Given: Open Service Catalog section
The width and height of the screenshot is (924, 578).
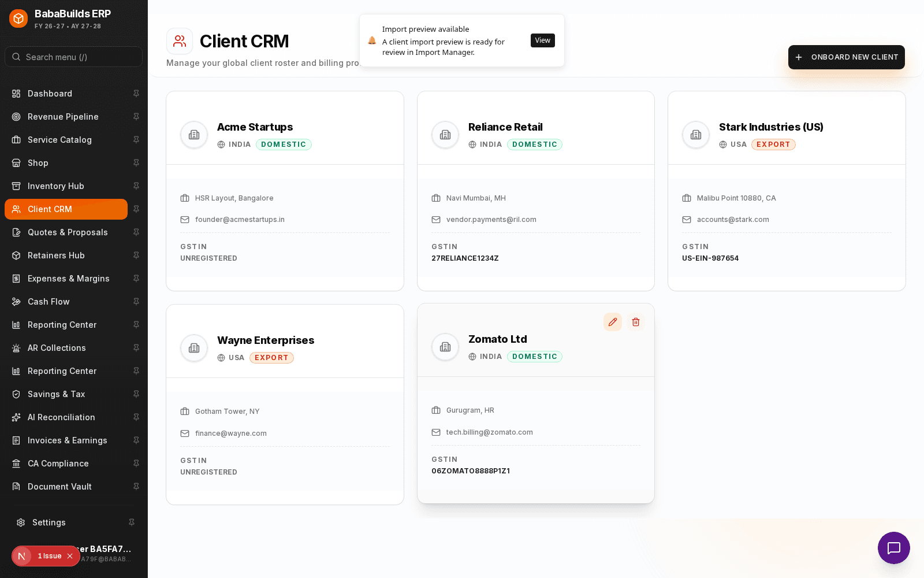Looking at the screenshot, I should 66,140.
